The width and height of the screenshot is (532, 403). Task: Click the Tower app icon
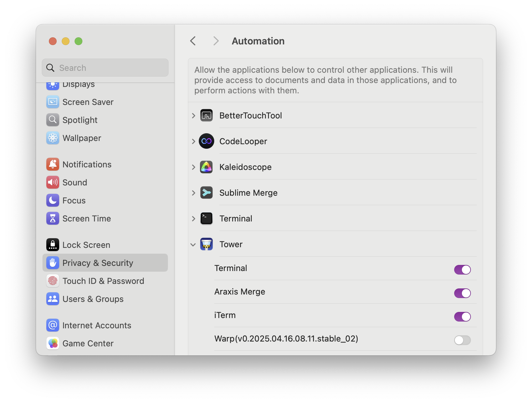[206, 244]
